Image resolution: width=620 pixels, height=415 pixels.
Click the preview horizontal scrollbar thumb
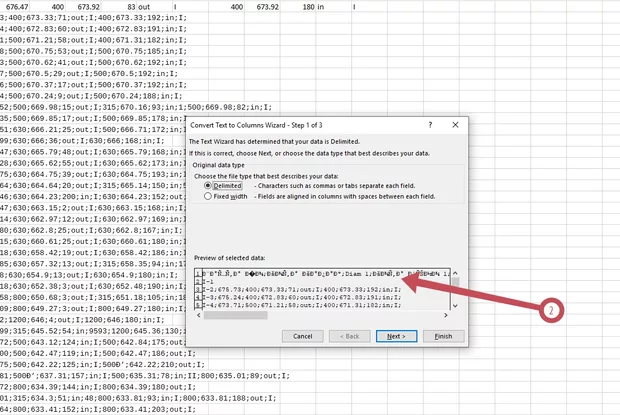coord(235,315)
